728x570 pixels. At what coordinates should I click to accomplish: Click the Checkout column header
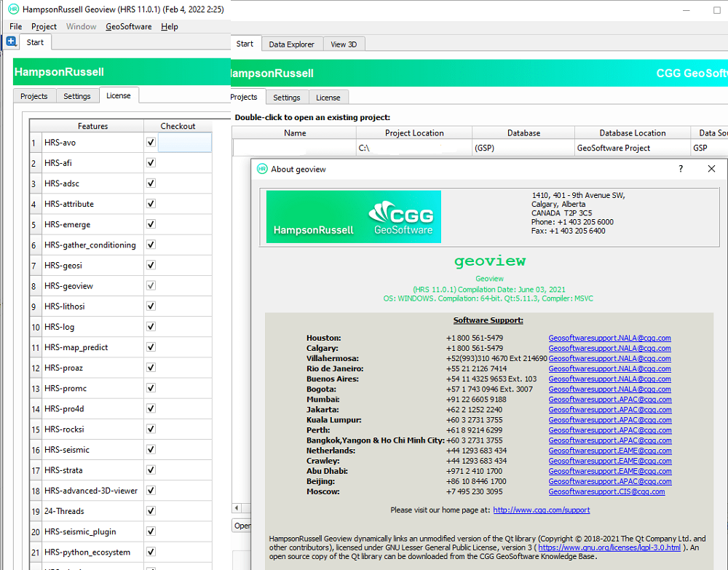pos(178,126)
